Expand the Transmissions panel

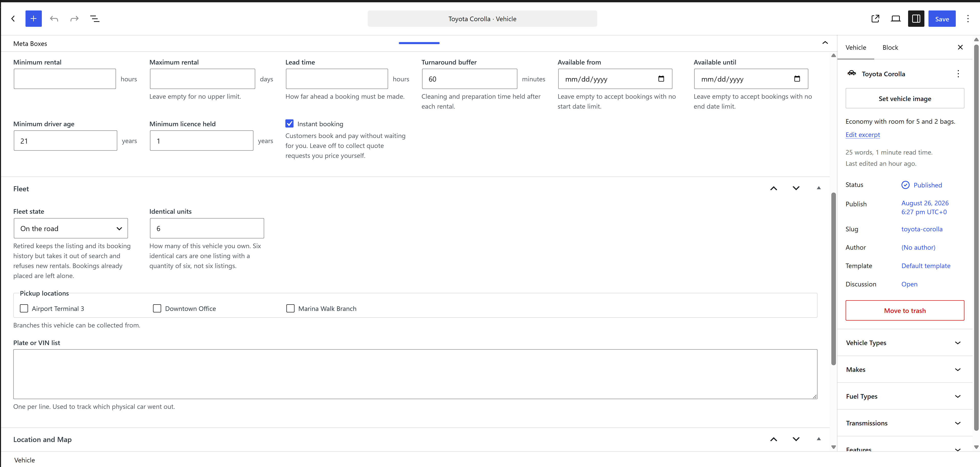pos(904,423)
